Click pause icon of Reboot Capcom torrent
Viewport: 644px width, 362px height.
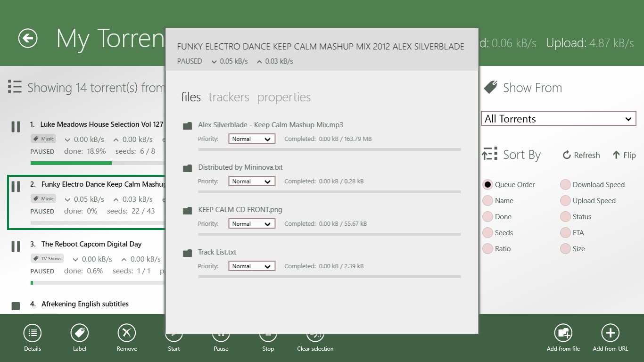point(16,247)
